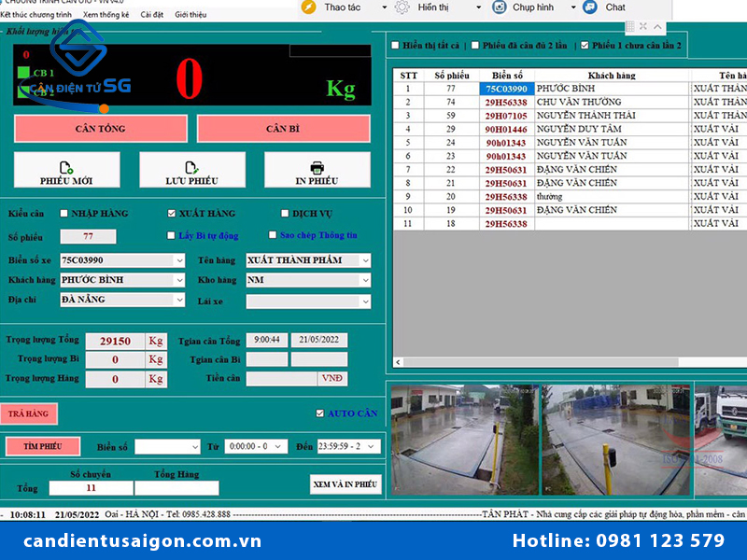Click the Chat speech-bubble icon
The image size is (747, 560).
[x=590, y=7]
